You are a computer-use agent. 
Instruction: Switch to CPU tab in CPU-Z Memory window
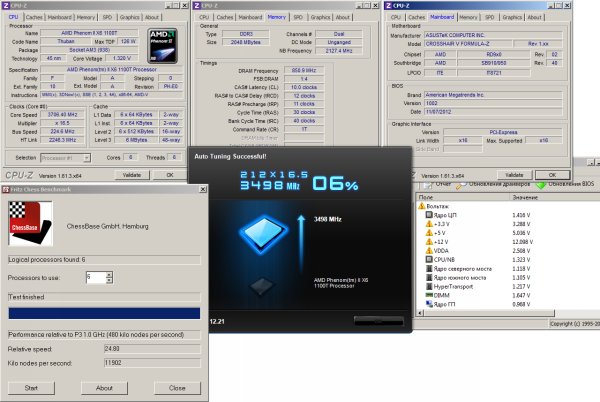(x=204, y=17)
